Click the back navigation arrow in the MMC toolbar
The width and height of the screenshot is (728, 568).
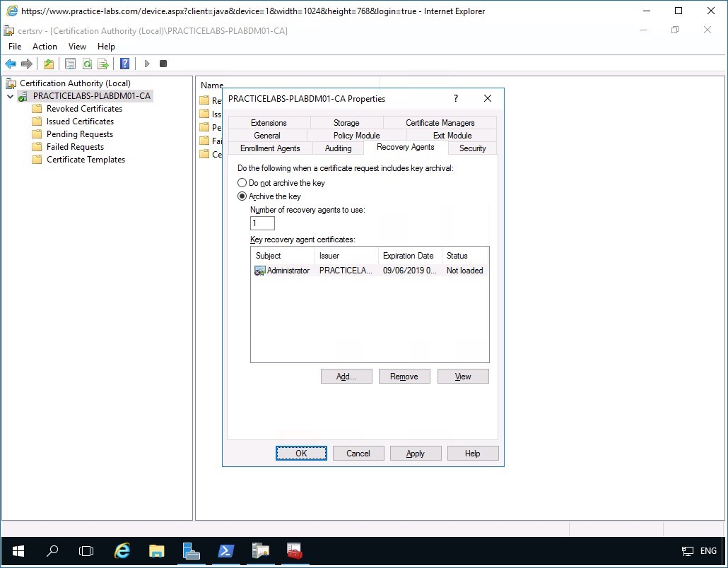coord(11,64)
